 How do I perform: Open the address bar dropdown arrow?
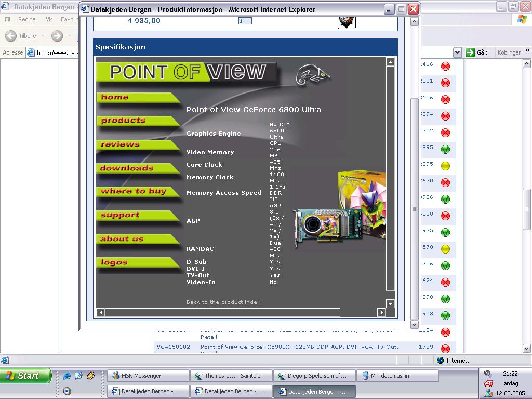(x=457, y=52)
